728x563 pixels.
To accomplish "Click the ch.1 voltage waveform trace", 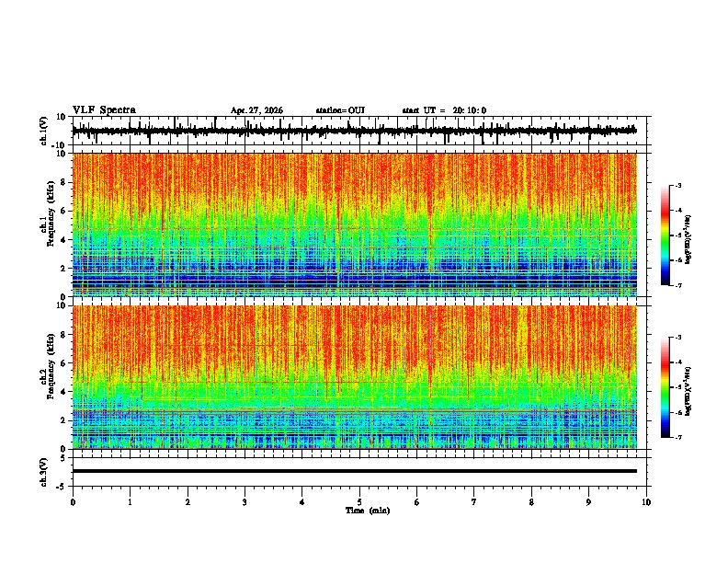I will coord(355,131).
